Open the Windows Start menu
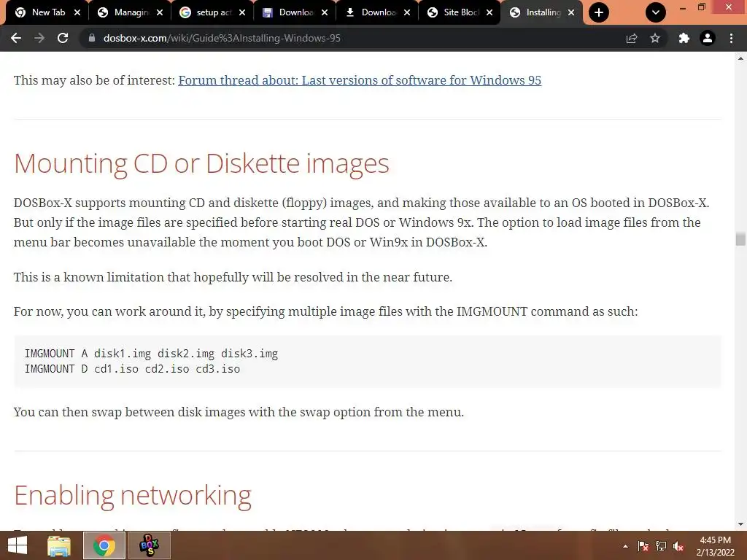This screenshot has width=747, height=560. tap(18, 545)
